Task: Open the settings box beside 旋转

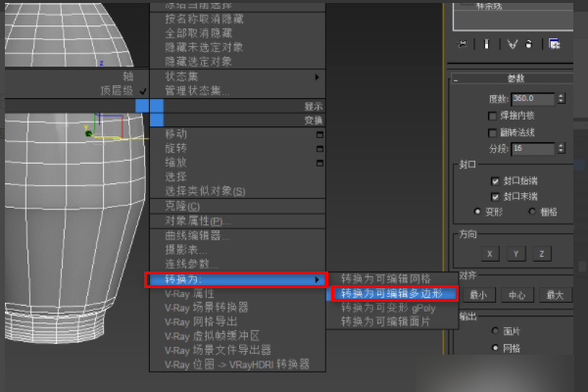Action: [x=319, y=149]
